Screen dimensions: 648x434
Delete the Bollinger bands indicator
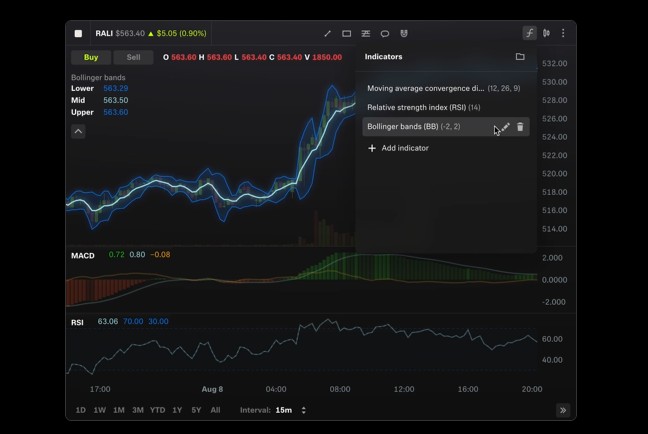click(x=520, y=127)
